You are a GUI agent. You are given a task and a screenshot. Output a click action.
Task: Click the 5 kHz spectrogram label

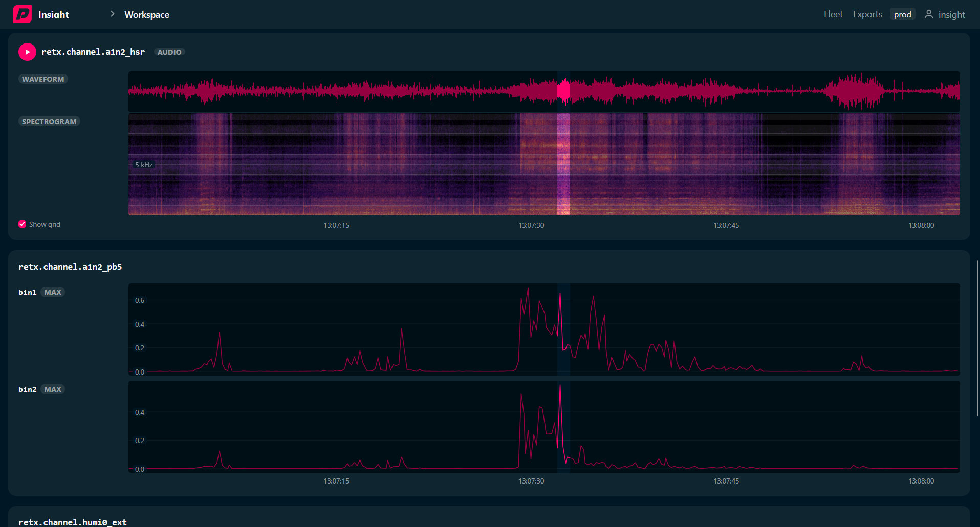coord(144,165)
